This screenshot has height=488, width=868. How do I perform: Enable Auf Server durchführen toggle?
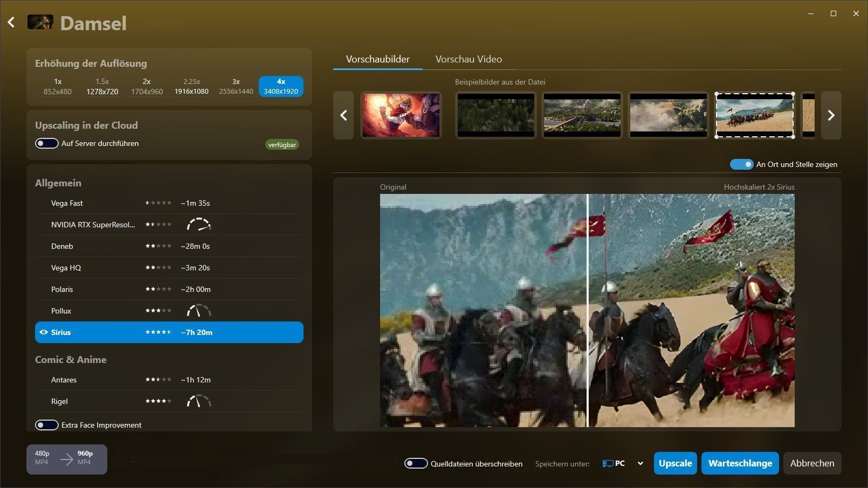(47, 143)
